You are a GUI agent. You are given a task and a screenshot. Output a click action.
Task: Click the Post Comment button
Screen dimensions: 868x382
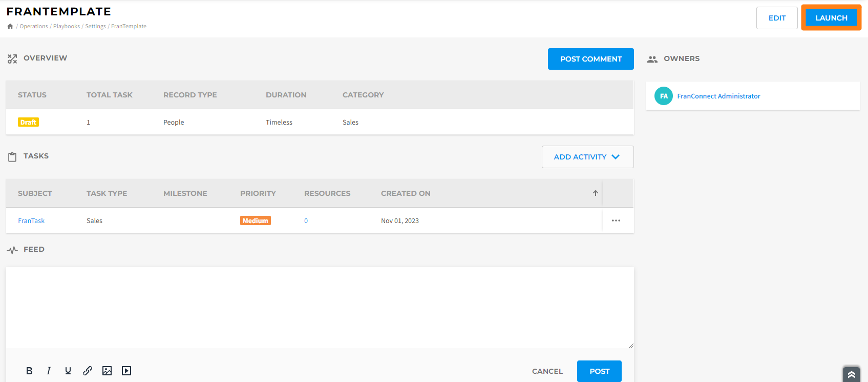pos(591,59)
